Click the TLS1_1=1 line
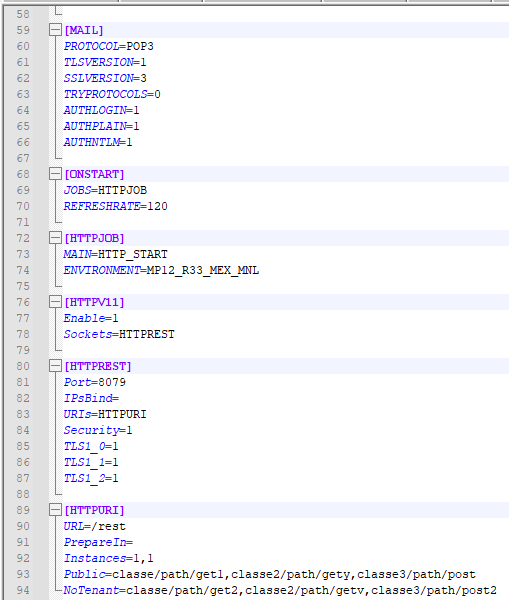 (91, 462)
